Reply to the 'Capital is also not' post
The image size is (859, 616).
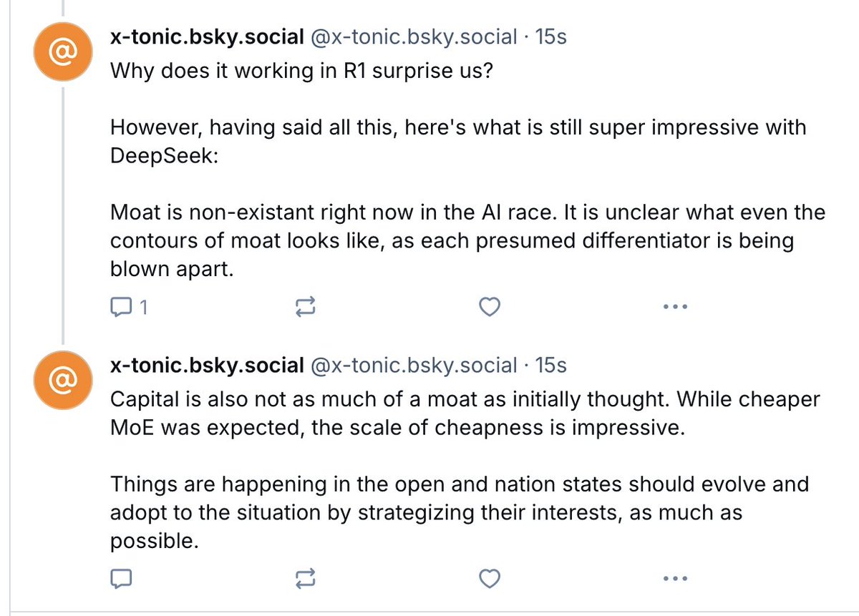[120, 577]
